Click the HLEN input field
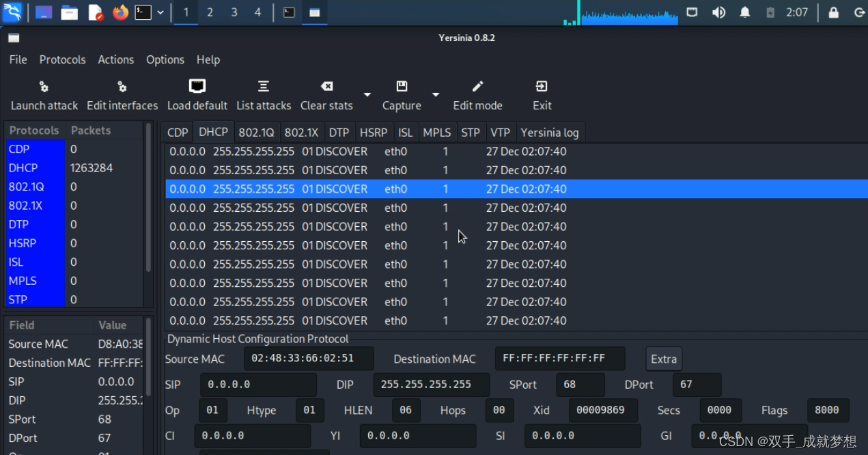 406,411
